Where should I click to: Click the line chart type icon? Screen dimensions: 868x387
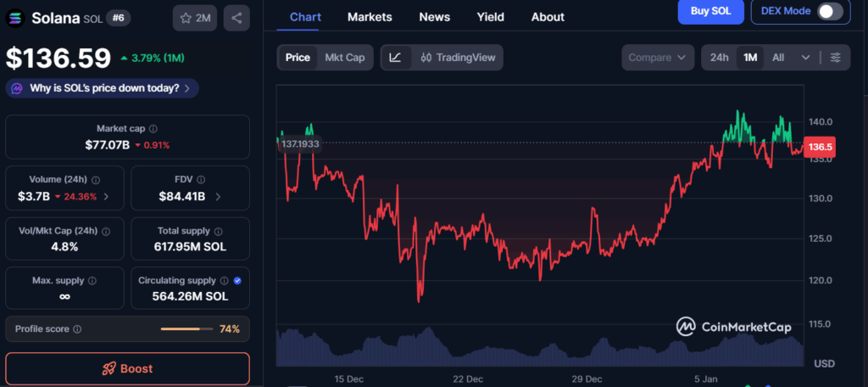pos(395,58)
